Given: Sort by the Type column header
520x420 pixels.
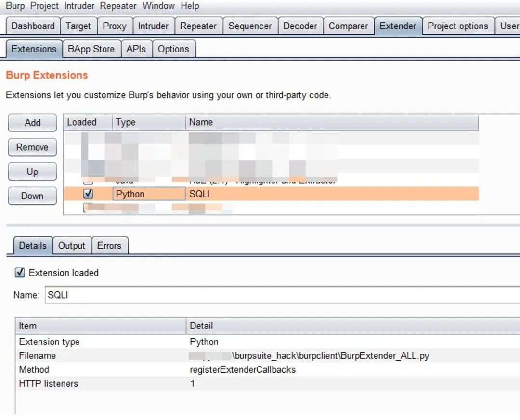Looking at the screenshot, I should (x=149, y=122).
